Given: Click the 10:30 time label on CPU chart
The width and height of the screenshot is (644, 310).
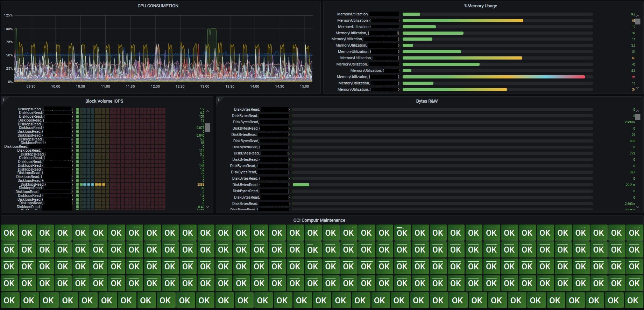Looking at the screenshot, I should tap(80, 87).
